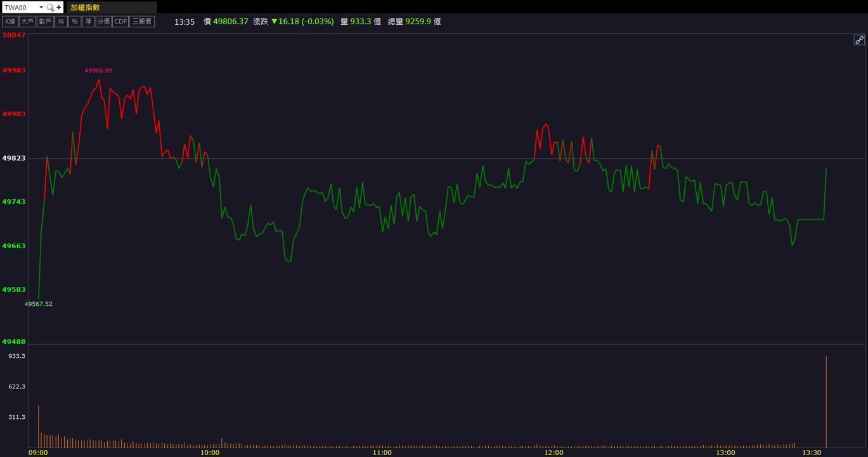Toggle the 大戶 indicator button
This screenshot has height=457, width=868.
point(27,22)
